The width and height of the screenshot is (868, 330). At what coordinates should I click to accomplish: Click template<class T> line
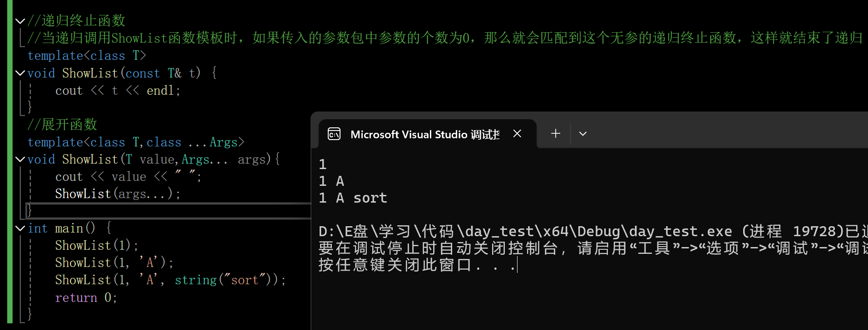(x=87, y=56)
